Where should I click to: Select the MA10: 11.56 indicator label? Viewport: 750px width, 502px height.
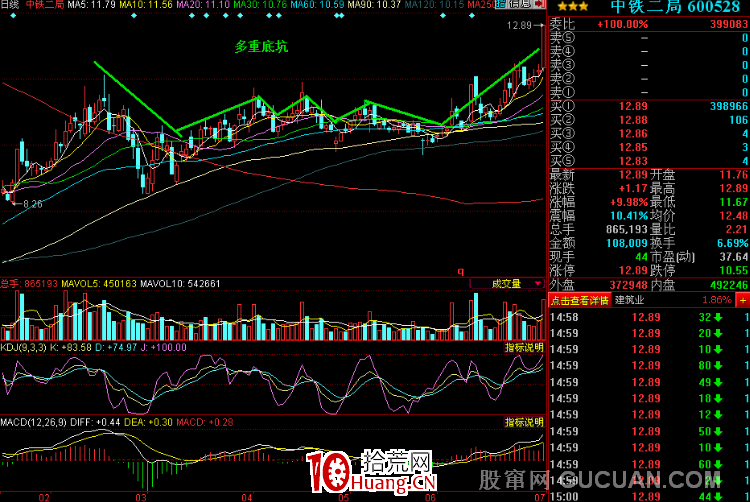(146, 5)
